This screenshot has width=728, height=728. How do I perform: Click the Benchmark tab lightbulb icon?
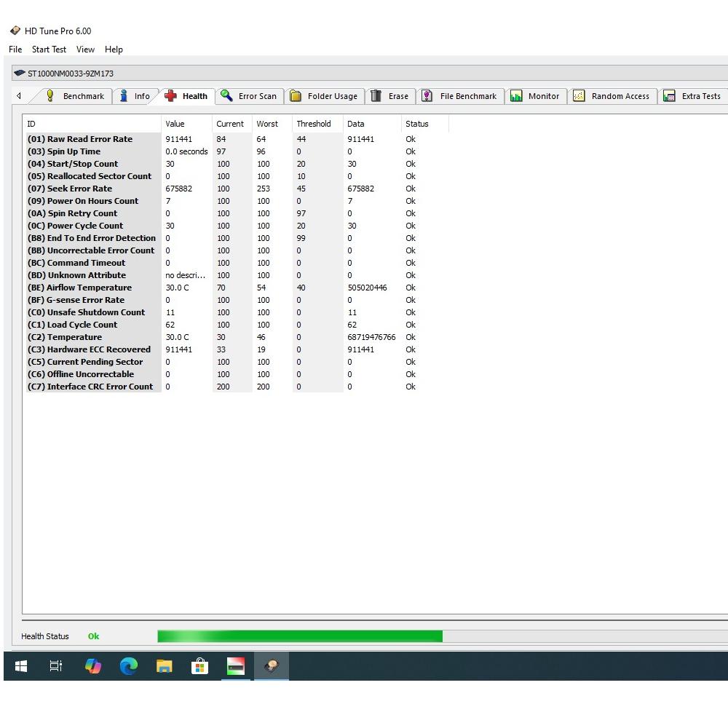coord(50,95)
